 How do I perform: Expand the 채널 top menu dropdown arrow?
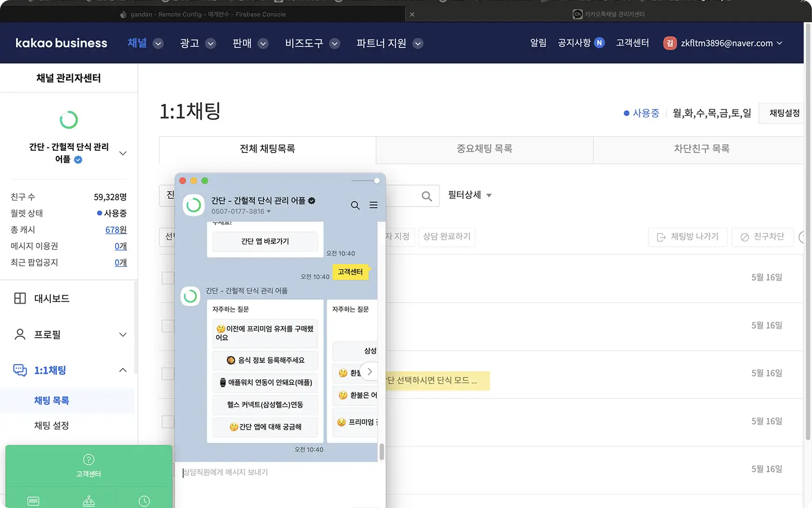(x=158, y=43)
